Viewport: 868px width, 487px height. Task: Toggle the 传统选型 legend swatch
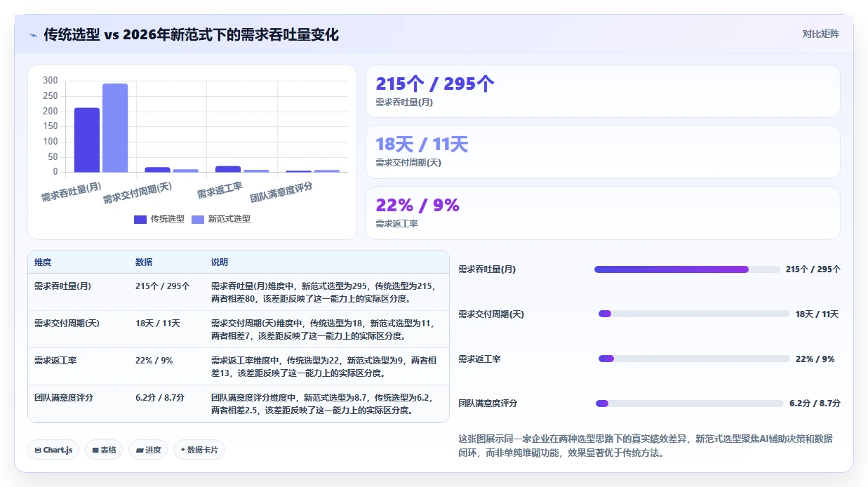point(140,219)
